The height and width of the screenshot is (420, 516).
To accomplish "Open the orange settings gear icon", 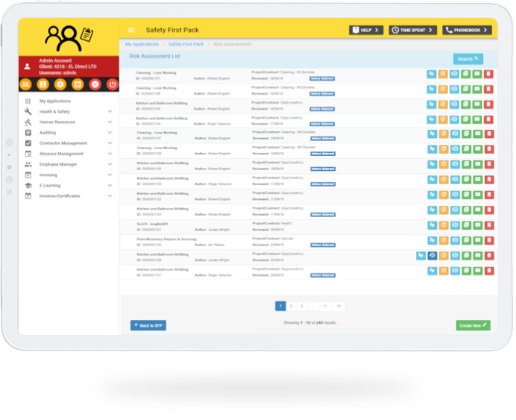I will (x=61, y=84).
